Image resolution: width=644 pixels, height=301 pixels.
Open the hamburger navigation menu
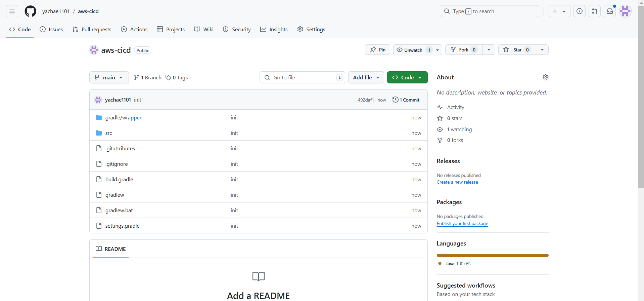point(12,11)
